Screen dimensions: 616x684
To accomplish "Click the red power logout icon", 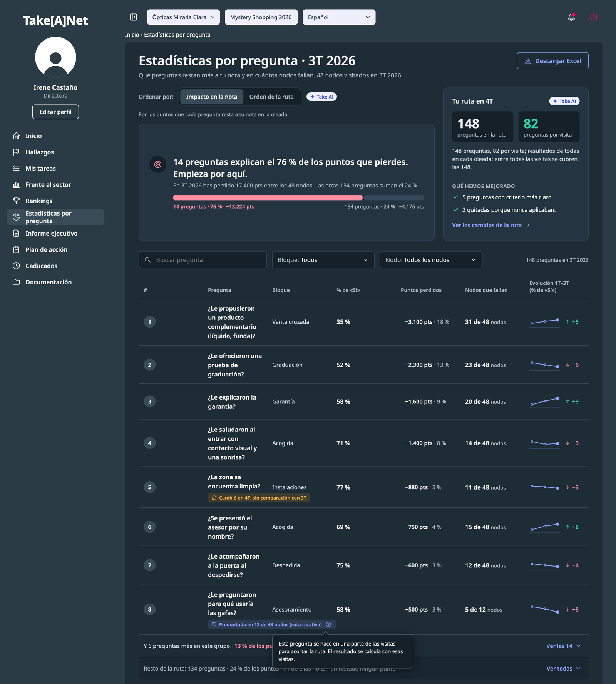I will [594, 17].
